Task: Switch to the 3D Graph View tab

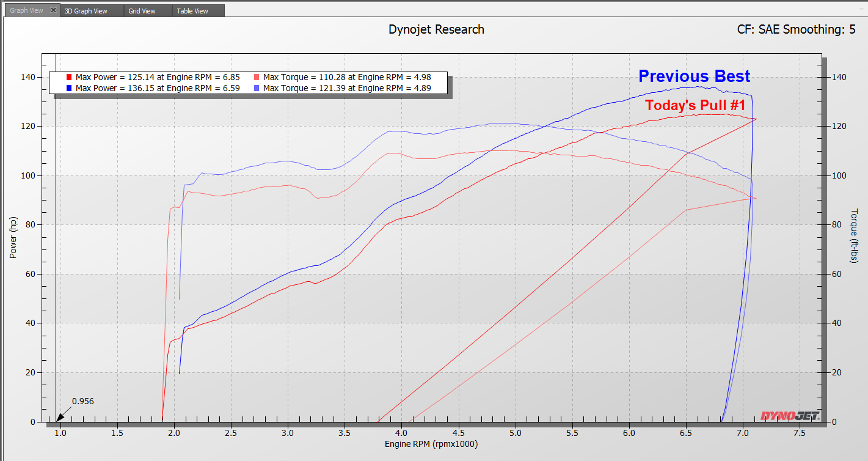Action: pos(86,10)
